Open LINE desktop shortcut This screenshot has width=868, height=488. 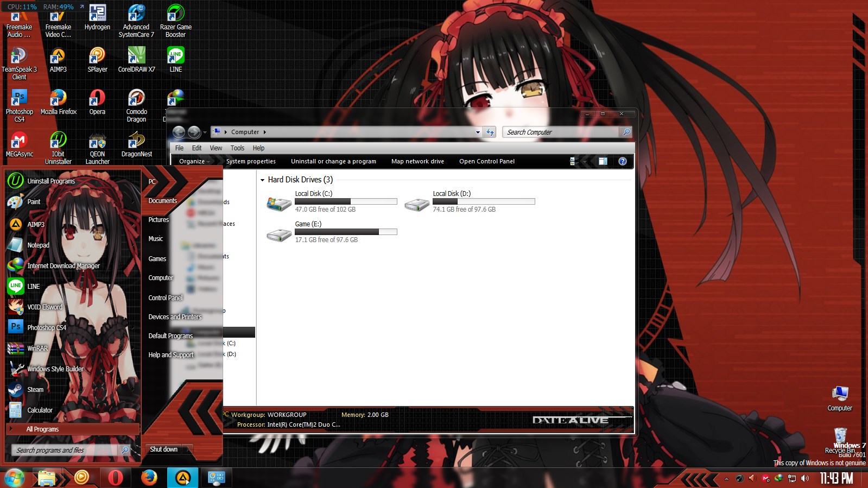pyautogui.click(x=175, y=60)
